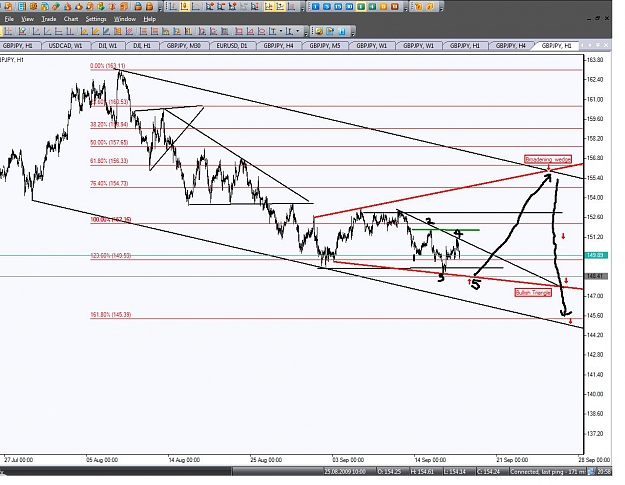Expand first top toolbar overflow arrow
The width and height of the screenshot is (625, 485).
pyautogui.click(x=160, y=9)
